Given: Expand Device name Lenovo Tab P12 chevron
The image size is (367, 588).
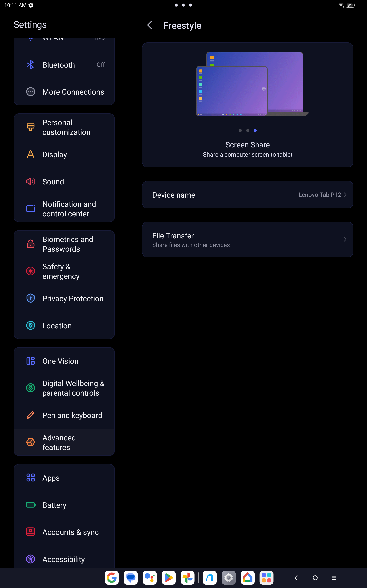Looking at the screenshot, I should pos(345,195).
